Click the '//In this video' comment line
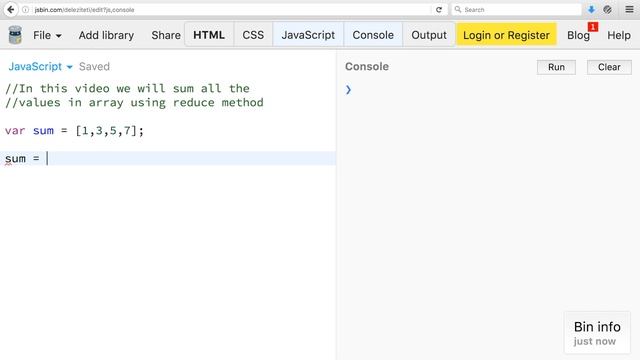Viewport: 640px width, 360px height. 127,88
